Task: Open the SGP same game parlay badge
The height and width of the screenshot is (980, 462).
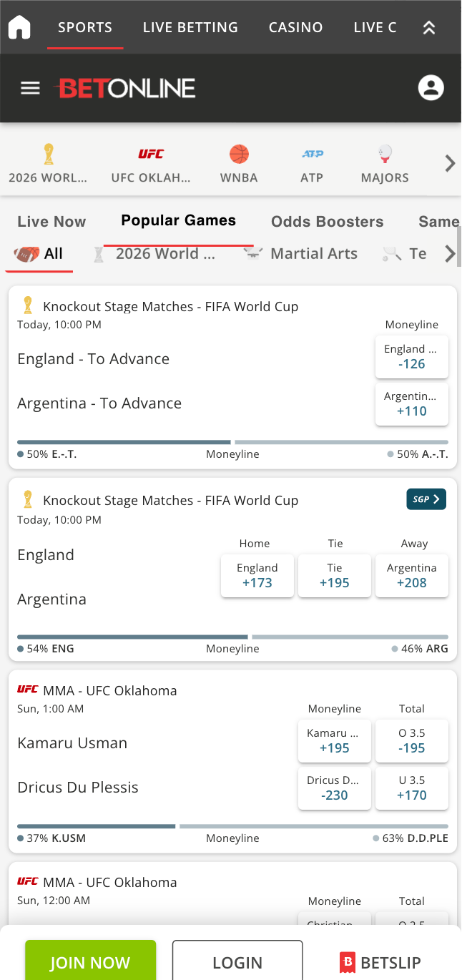Action: click(426, 499)
